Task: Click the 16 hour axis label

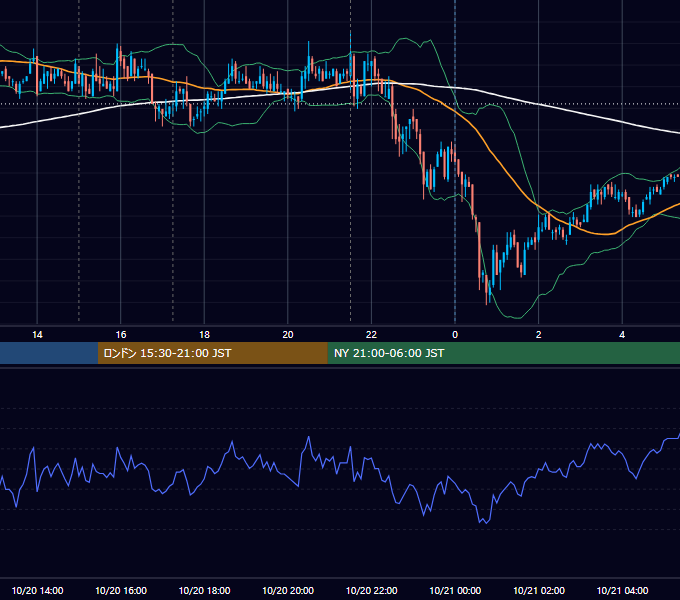Action: (x=121, y=335)
